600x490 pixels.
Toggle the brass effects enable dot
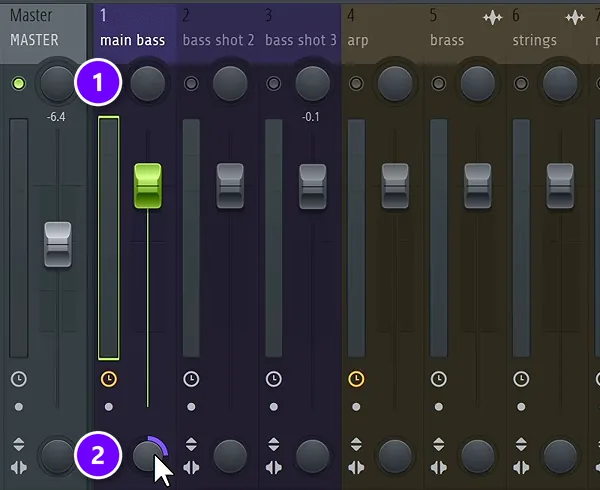[439, 407]
